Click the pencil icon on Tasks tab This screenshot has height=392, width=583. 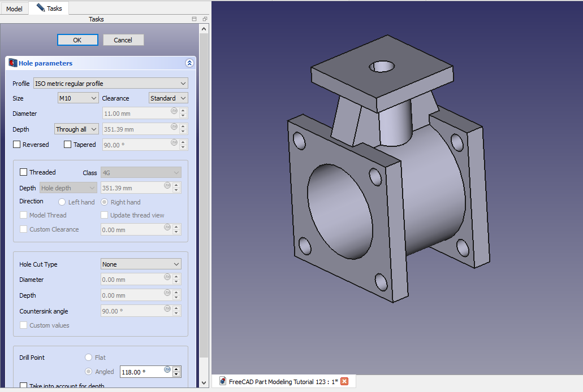[x=40, y=8]
